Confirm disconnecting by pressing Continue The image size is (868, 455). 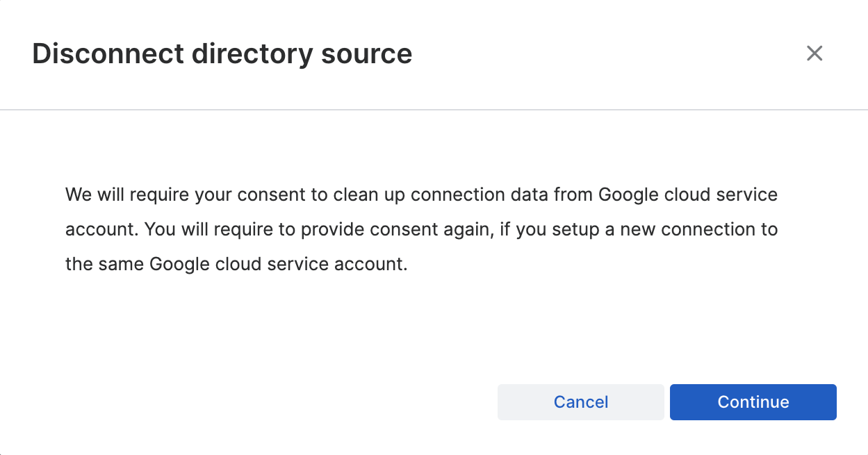[x=753, y=402]
